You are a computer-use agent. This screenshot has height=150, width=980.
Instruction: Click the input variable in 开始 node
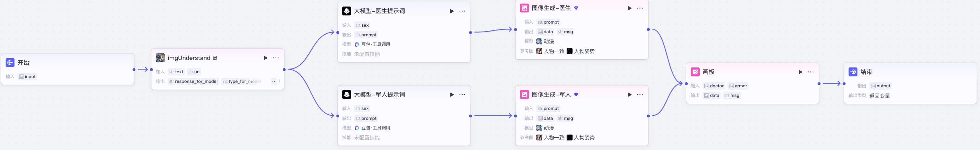[x=27, y=76]
